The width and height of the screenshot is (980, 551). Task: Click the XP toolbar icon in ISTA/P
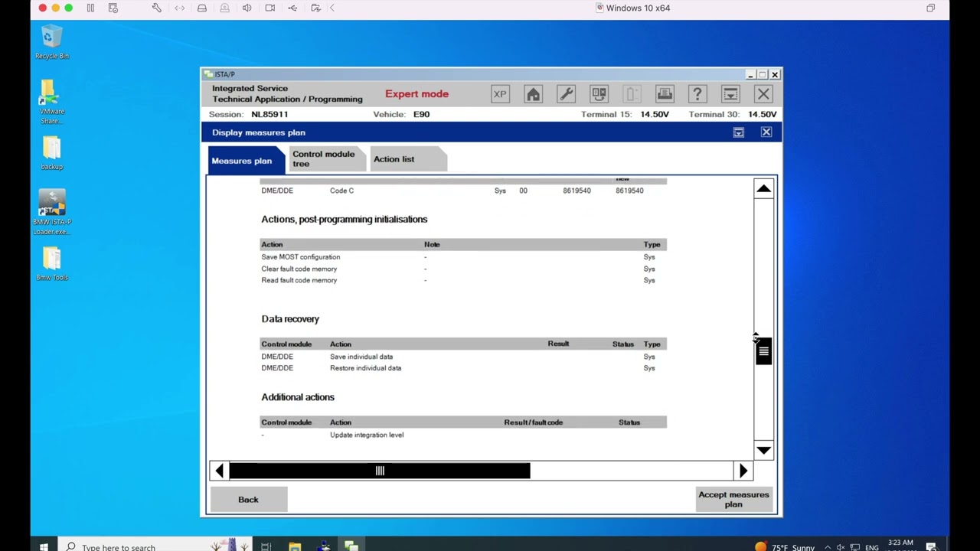pos(500,94)
